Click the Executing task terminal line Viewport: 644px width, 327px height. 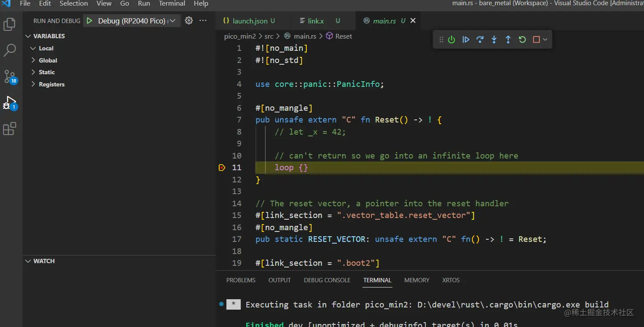click(427, 304)
